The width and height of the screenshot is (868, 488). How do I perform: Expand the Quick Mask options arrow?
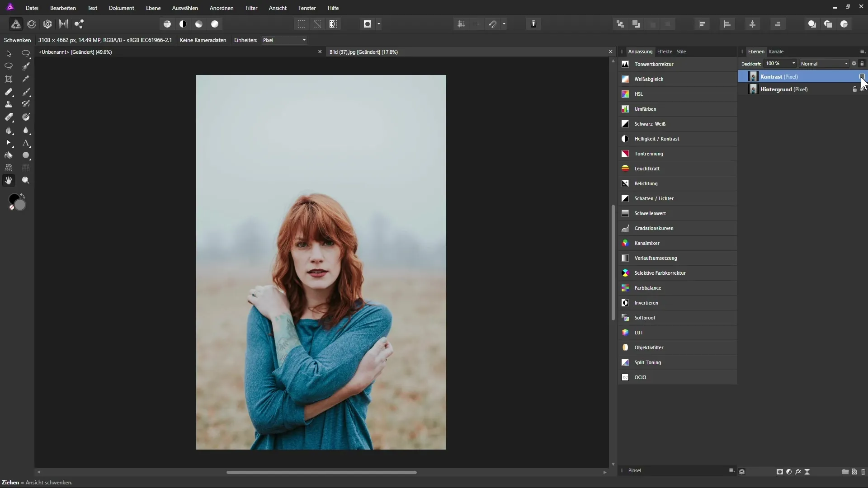(x=379, y=24)
